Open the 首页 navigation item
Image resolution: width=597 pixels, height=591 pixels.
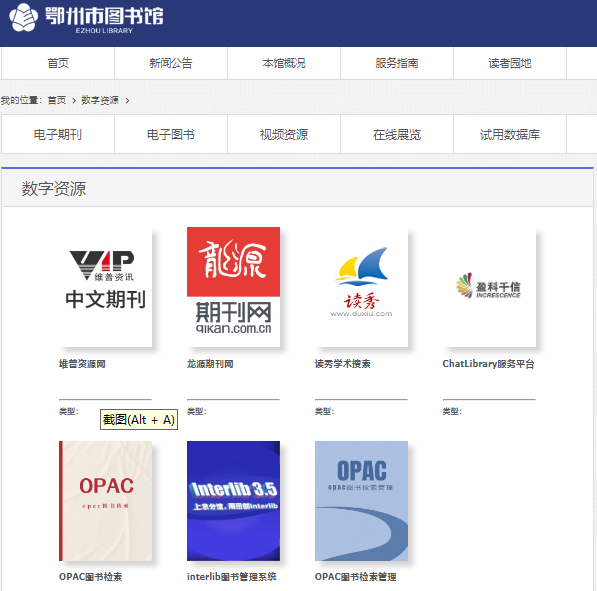[58, 63]
